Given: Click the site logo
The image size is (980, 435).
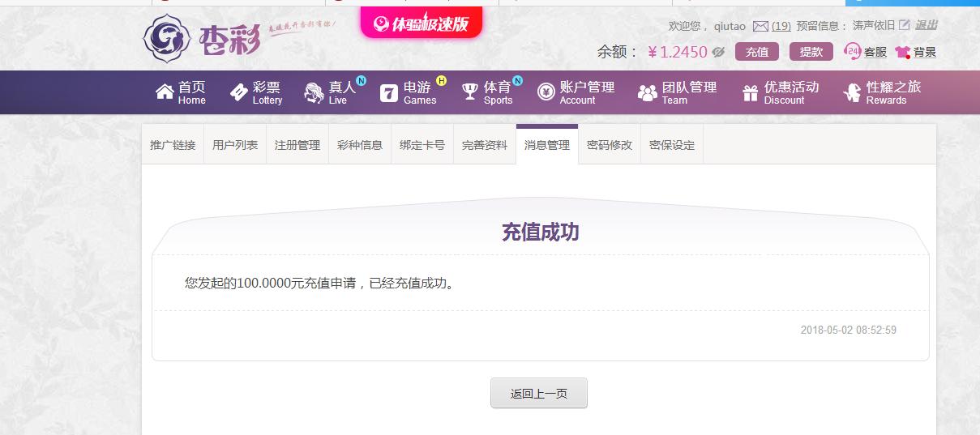Looking at the screenshot, I should tap(202, 38).
